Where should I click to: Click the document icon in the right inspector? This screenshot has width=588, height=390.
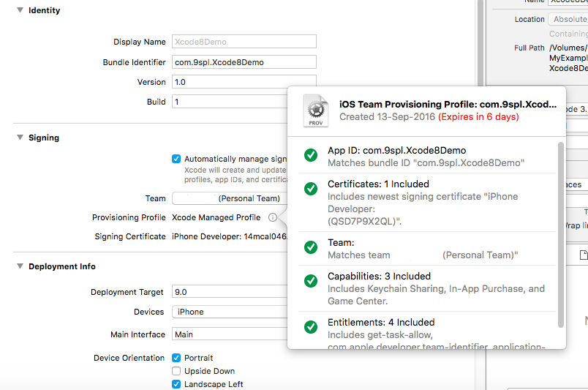pos(584,255)
